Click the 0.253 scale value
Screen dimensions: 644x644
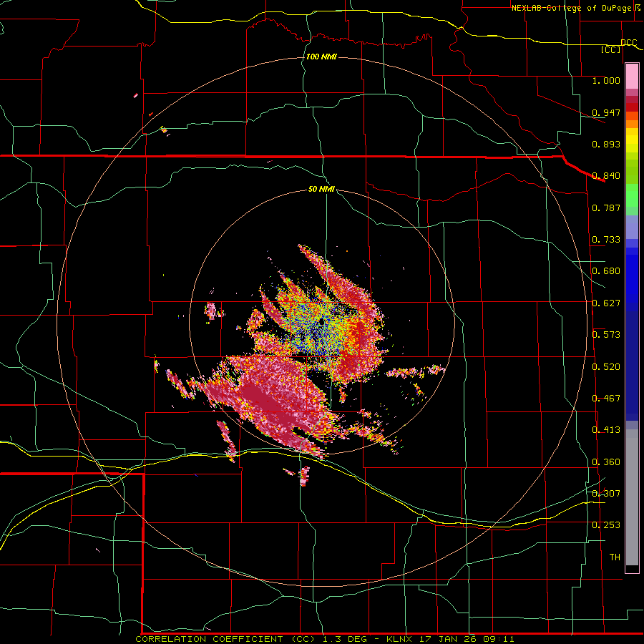[606, 525]
